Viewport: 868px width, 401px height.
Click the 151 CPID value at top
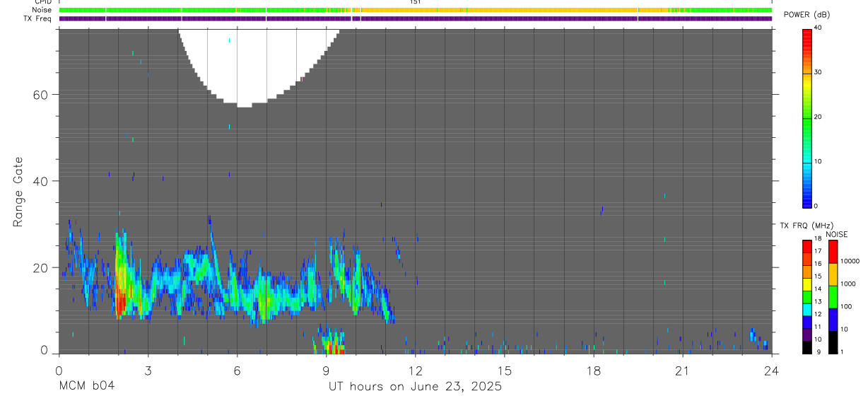pyautogui.click(x=416, y=2)
